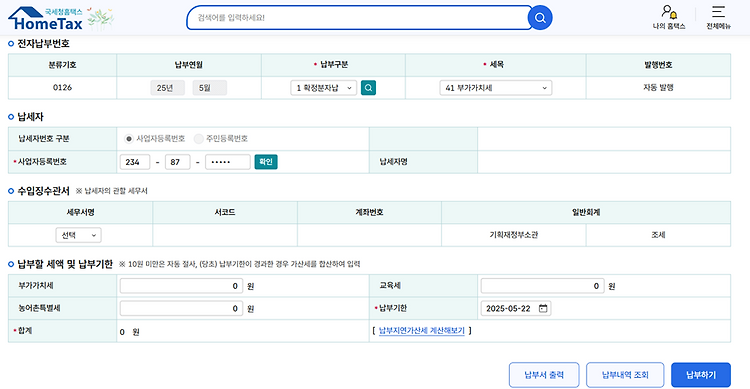
Task: Click the 농어촌특별세 amount input
Action: 181,308
